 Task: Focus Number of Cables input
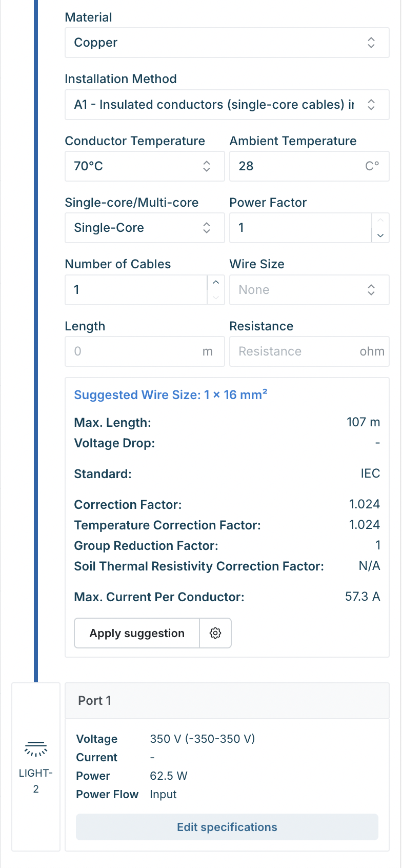coord(136,290)
